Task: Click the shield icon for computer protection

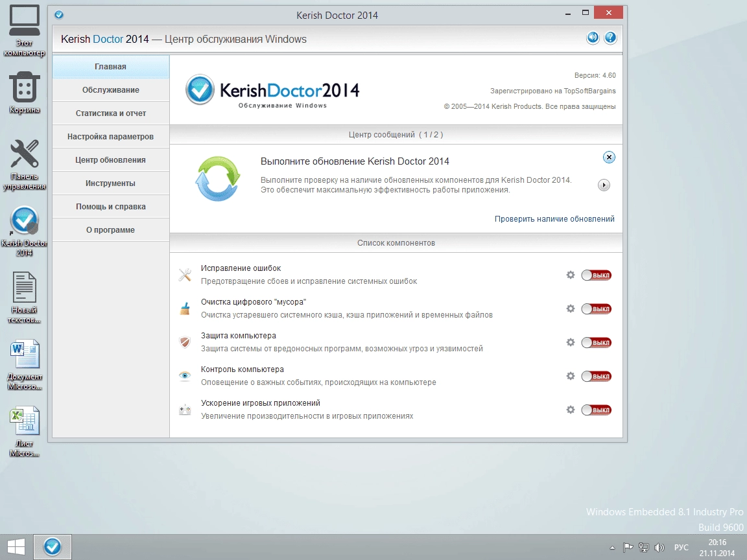Action: (x=185, y=342)
